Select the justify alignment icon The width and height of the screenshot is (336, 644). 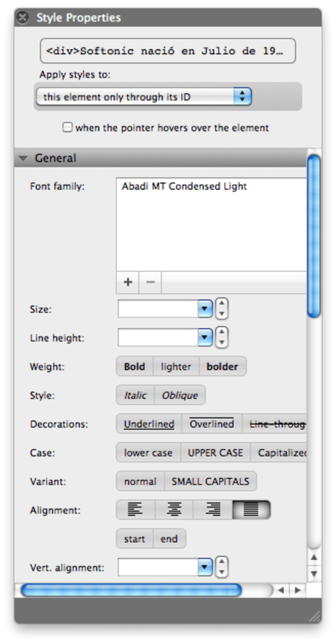tap(251, 509)
